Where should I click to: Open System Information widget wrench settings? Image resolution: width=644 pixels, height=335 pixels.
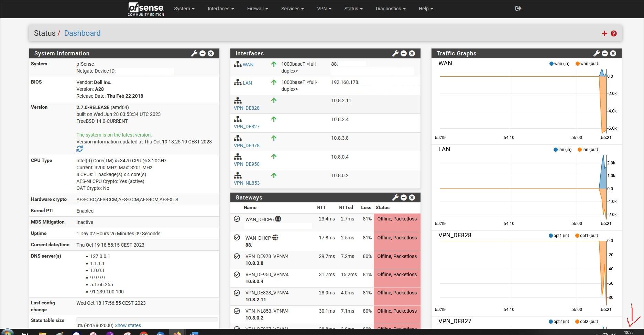[194, 53]
